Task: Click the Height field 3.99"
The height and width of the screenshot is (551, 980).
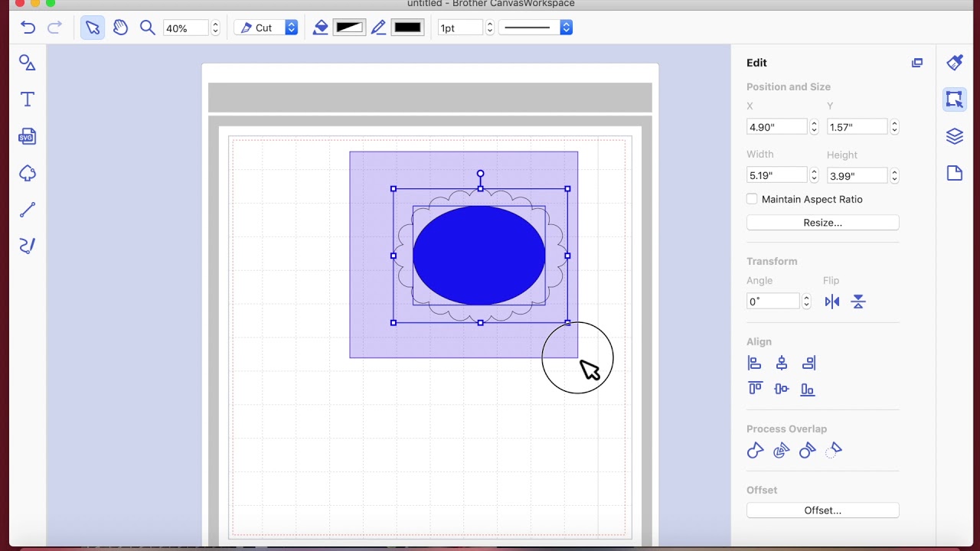Action: tap(857, 175)
